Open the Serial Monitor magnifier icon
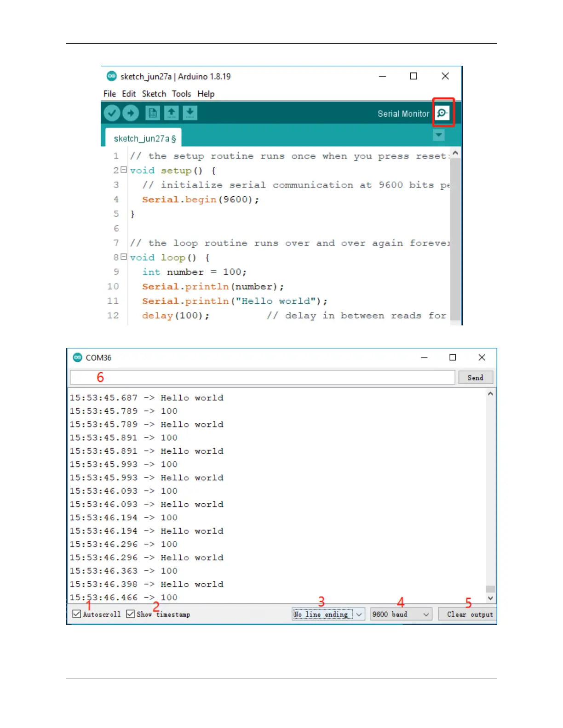The height and width of the screenshot is (728, 563). pyautogui.click(x=442, y=113)
